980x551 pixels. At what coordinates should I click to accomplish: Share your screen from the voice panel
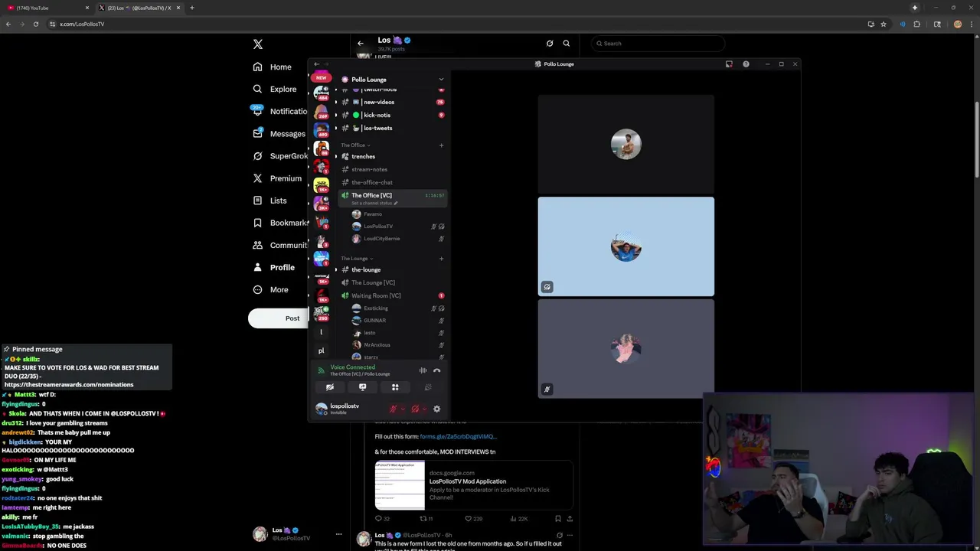(x=363, y=387)
